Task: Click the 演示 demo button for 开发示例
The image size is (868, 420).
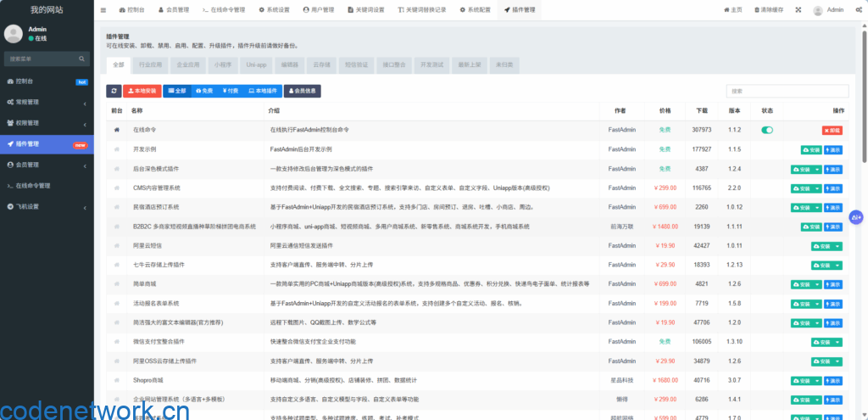Action: point(833,149)
